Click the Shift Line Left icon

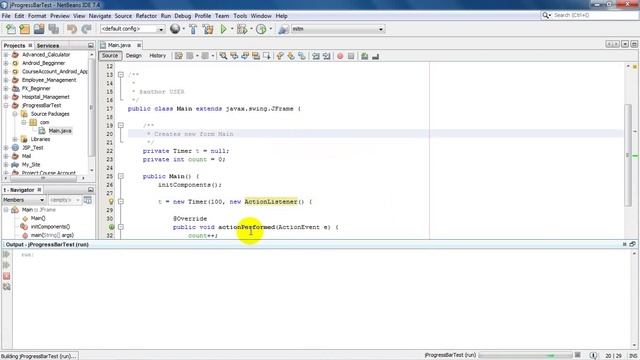(x=316, y=56)
